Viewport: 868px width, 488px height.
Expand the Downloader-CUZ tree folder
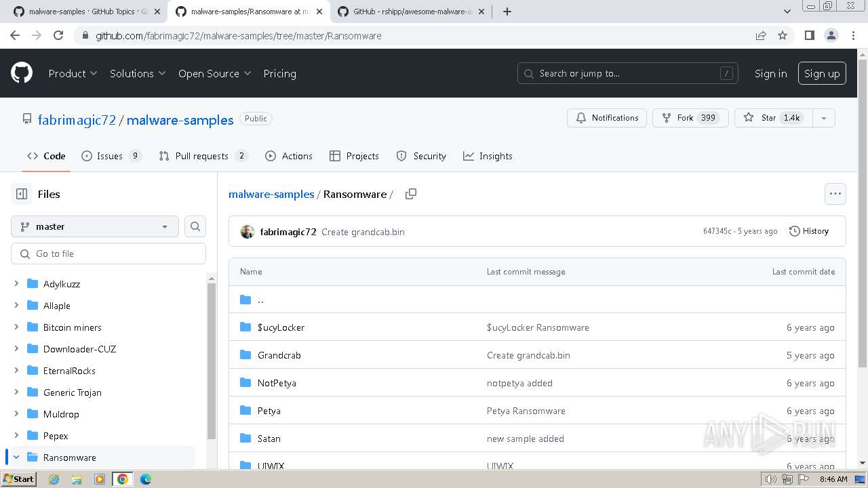(16, 349)
